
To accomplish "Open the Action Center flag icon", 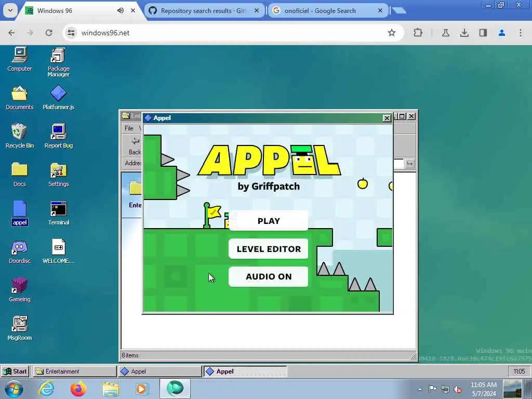I will [x=432, y=389].
